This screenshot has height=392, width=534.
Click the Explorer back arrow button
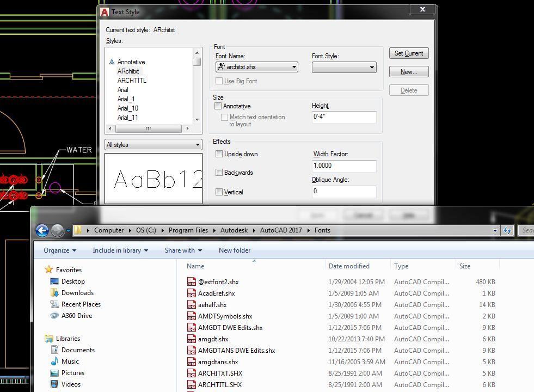[x=42, y=230]
